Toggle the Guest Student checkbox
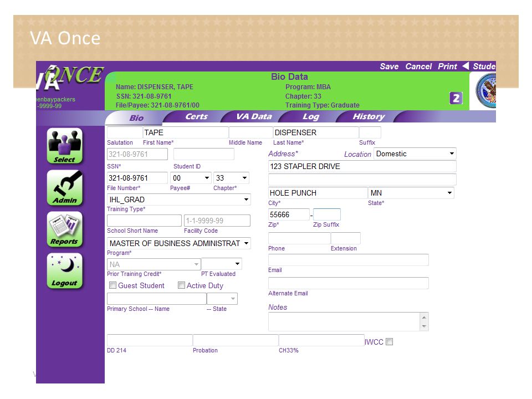Viewport: 532px width, 399px height. pyautogui.click(x=112, y=285)
